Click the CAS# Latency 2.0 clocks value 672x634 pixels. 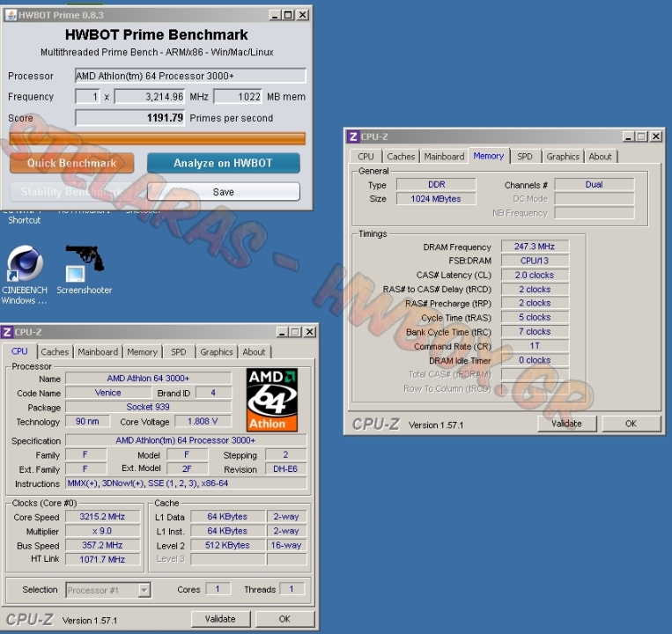click(535, 275)
